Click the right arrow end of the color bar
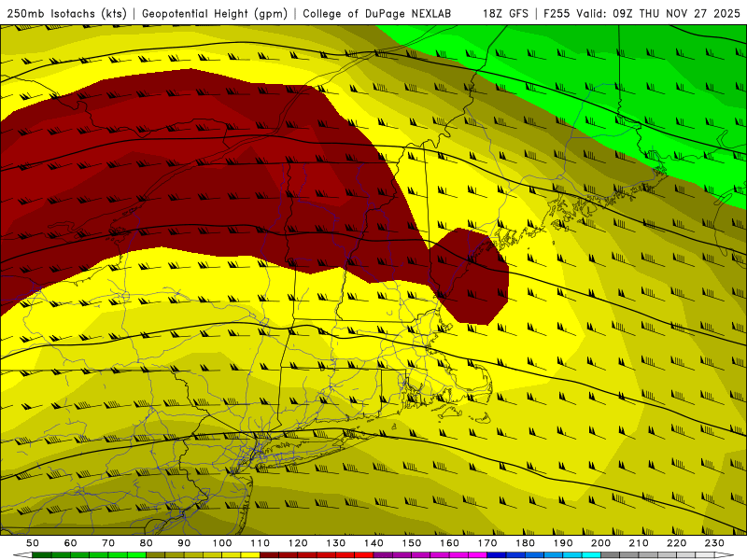 click(725, 555)
